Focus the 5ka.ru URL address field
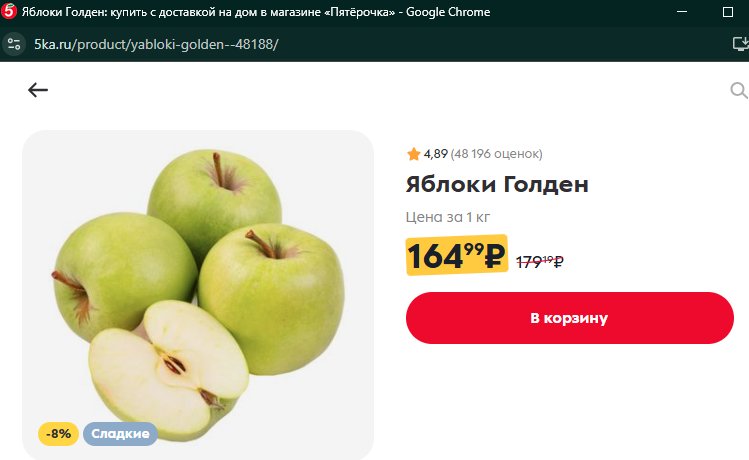The width and height of the screenshot is (749, 460). (156, 44)
